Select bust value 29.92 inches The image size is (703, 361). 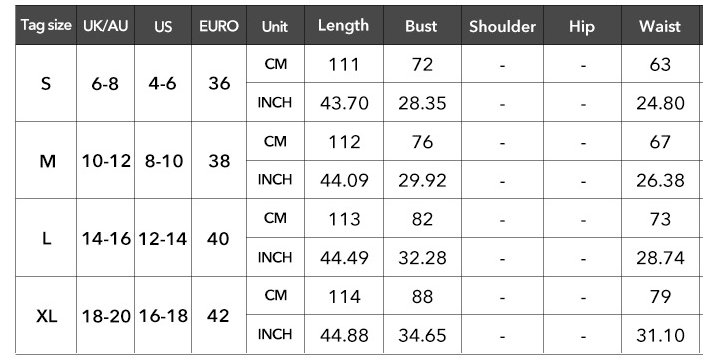tap(422, 180)
